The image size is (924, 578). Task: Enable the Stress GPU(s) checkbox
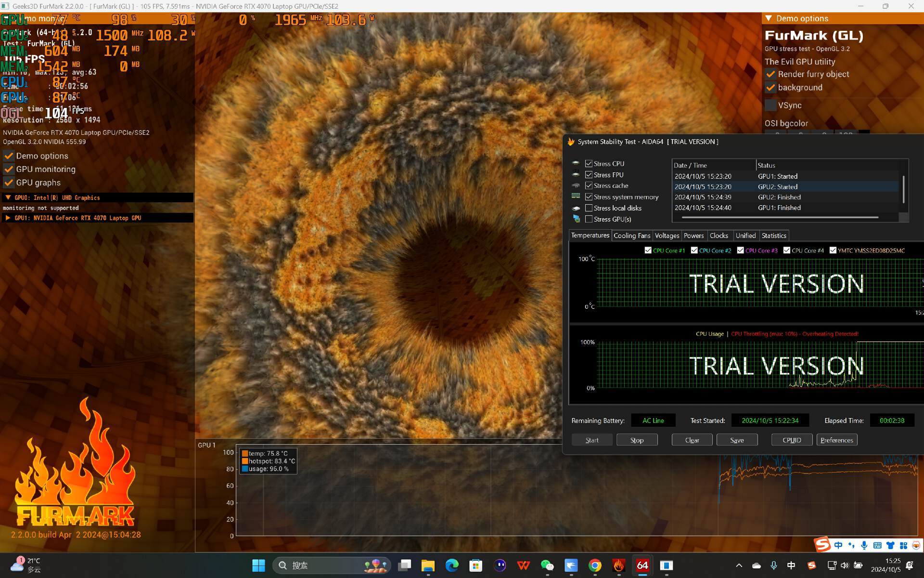[589, 219]
